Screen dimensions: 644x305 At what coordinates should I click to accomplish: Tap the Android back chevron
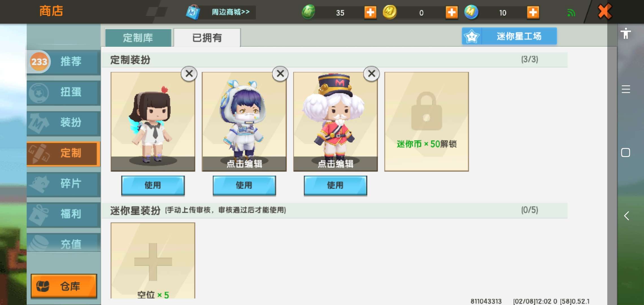(x=626, y=216)
